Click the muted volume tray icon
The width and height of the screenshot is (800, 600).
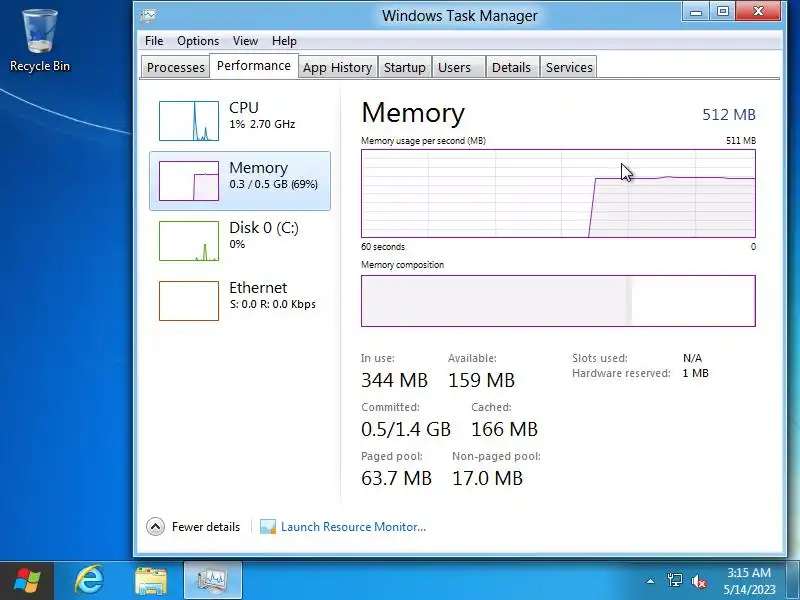click(x=698, y=581)
